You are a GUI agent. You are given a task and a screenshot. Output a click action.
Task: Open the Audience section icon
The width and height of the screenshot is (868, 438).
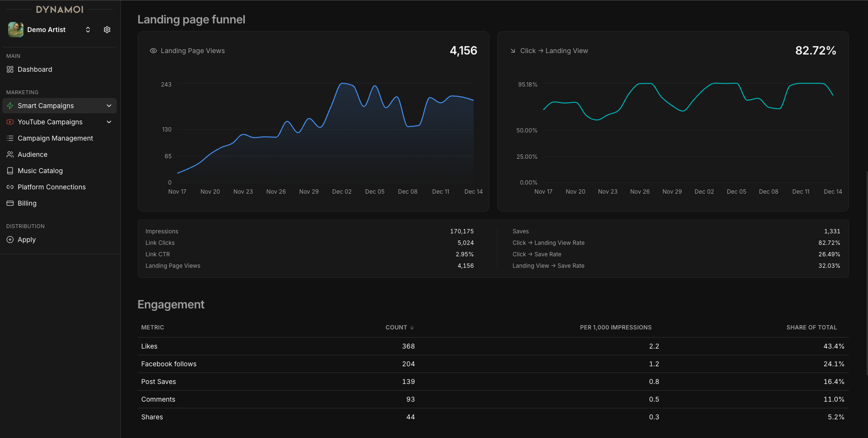click(x=10, y=154)
